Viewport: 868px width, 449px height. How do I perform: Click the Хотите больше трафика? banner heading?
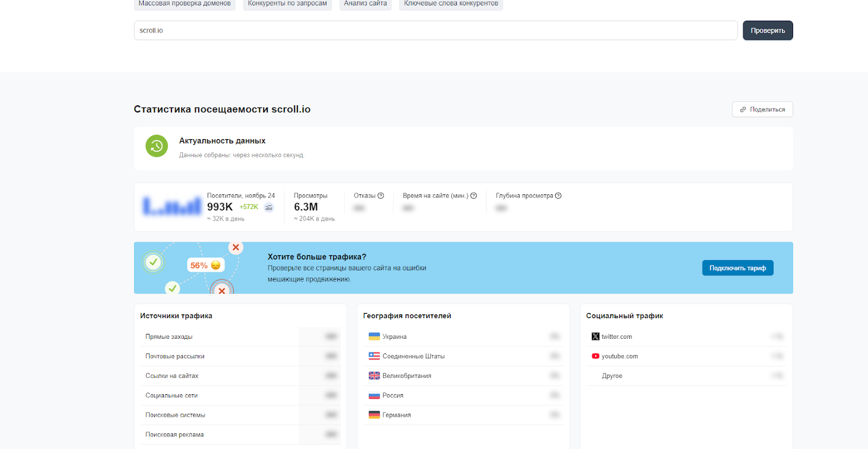pos(317,257)
